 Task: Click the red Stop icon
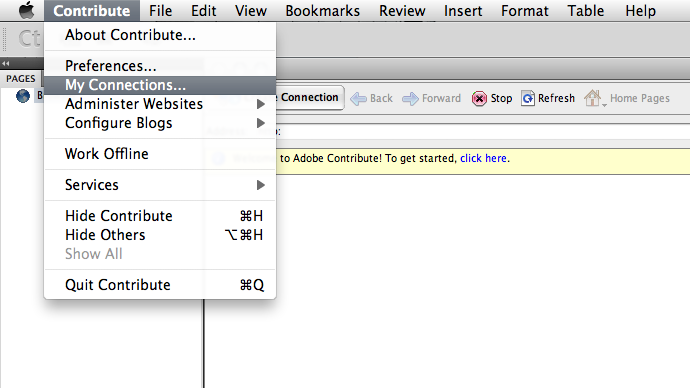point(479,98)
